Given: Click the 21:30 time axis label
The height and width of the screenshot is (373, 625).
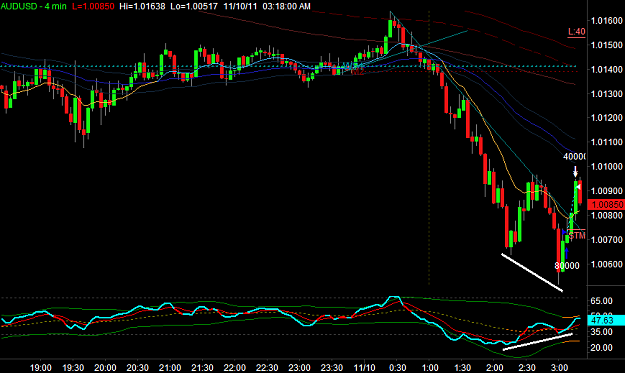Looking at the screenshot, I should [202, 367].
